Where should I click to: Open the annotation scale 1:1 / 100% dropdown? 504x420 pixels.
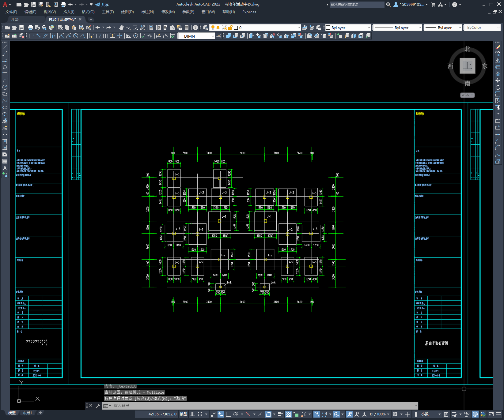pos(379,414)
